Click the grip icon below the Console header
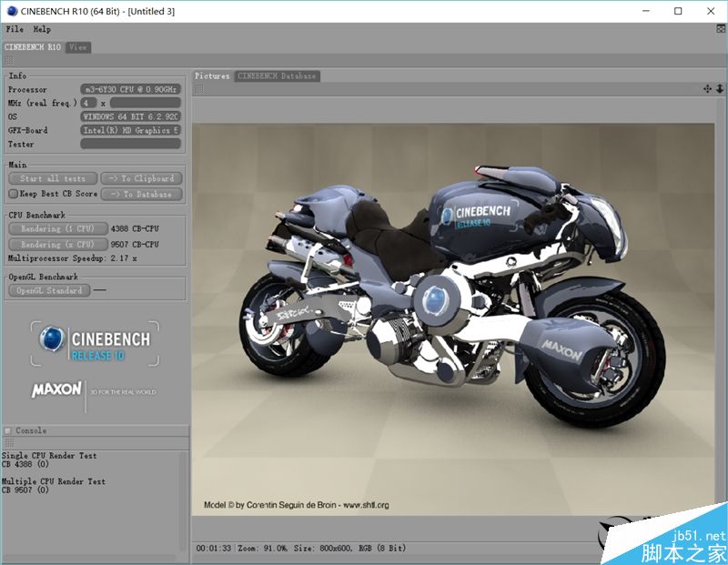Image resolution: width=728 pixels, height=565 pixels. point(9,443)
